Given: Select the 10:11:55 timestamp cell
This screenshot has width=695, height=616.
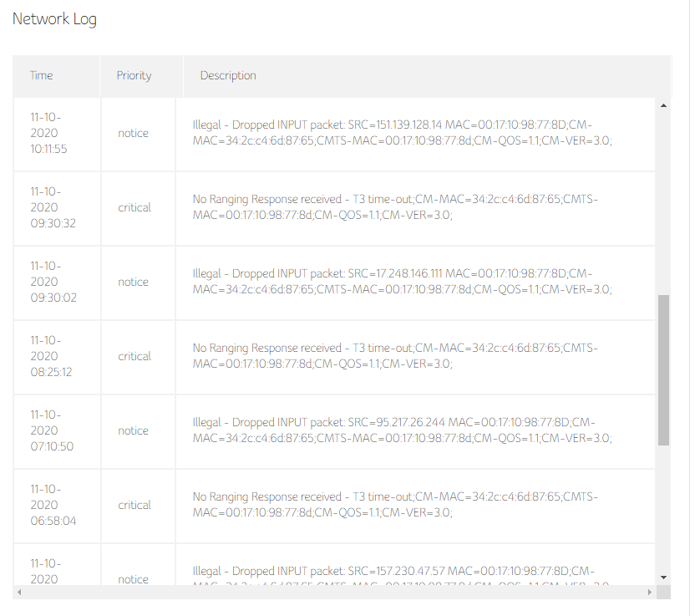Looking at the screenshot, I should [x=50, y=133].
